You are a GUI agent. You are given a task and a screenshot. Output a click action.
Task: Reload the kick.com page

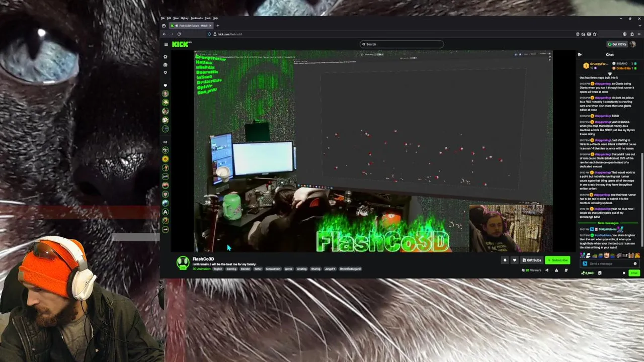click(x=179, y=34)
